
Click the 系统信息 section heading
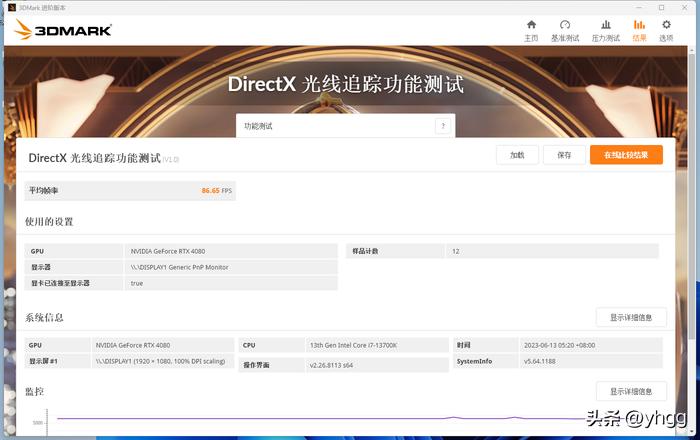44,317
